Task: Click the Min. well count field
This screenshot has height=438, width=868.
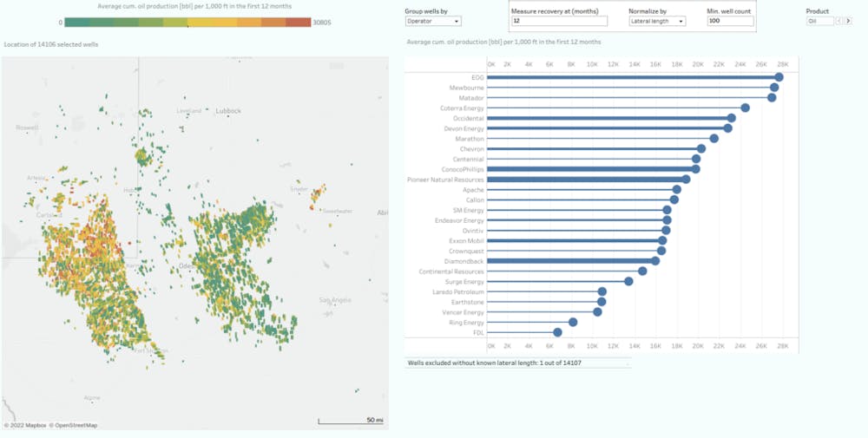Action: click(730, 21)
